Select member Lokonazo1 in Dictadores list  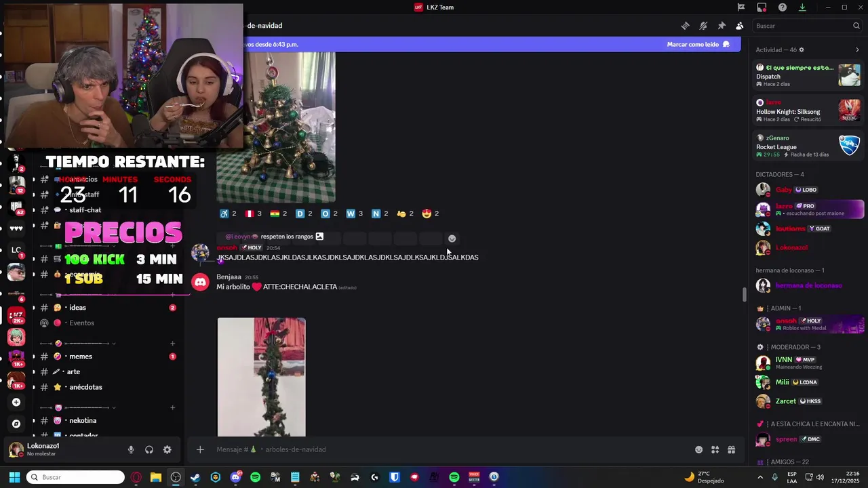pyautogui.click(x=808, y=248)
